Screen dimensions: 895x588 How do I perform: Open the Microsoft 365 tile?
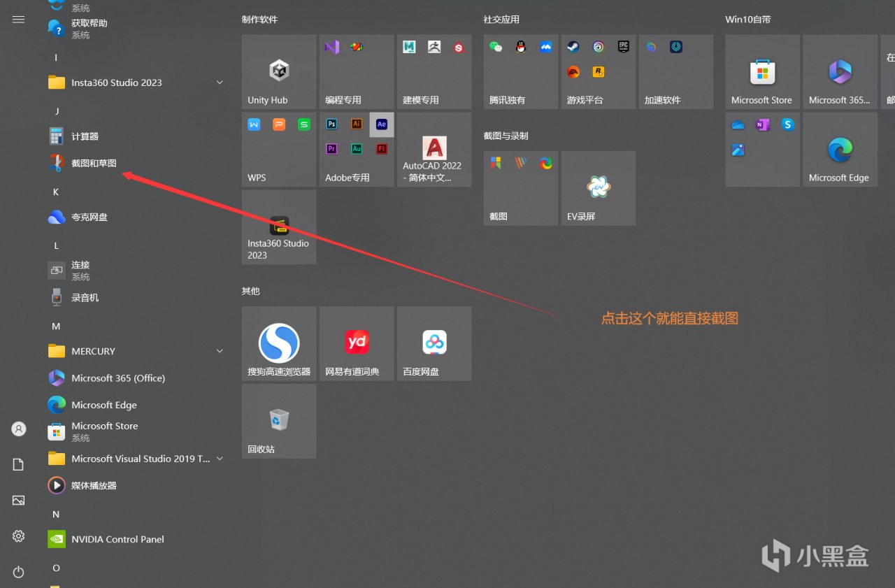tap(840, 72)
